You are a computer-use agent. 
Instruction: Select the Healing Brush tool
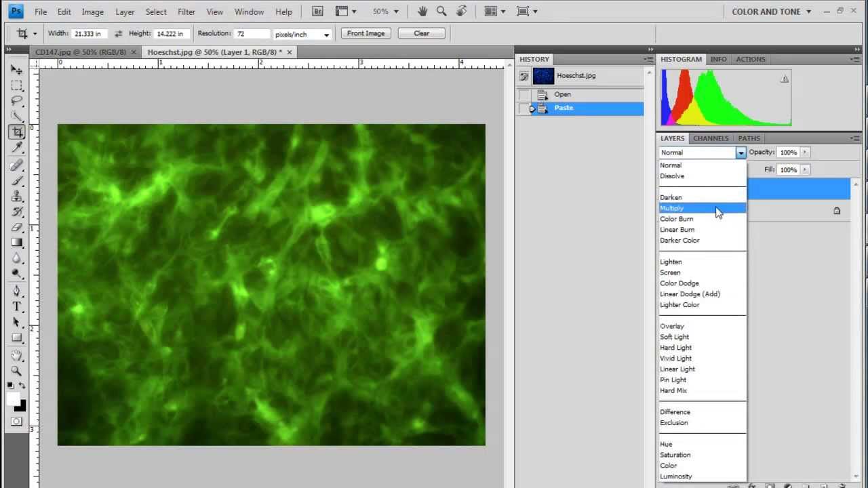(17, 165)
